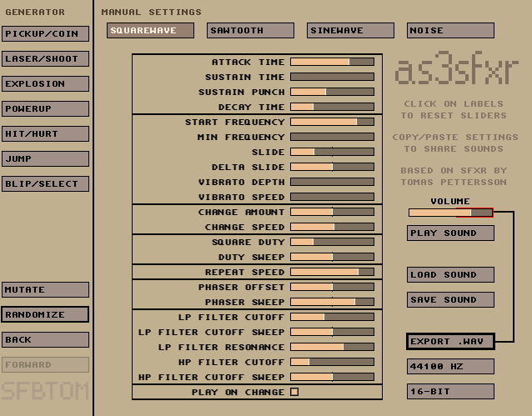The height and width of the screenshot is (416, 532).
Task: Adjust the HP Filter Cutoff slider
Action: point(333,362)
